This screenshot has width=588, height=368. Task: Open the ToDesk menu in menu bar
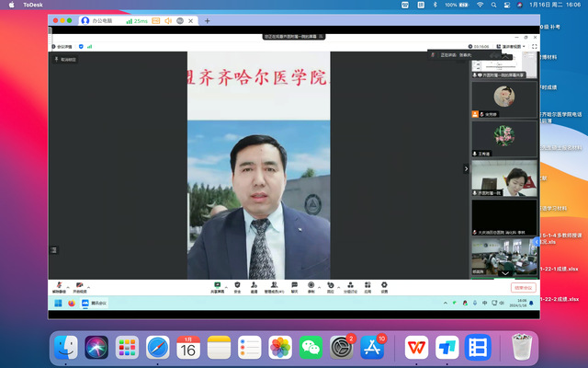point(35,5)
